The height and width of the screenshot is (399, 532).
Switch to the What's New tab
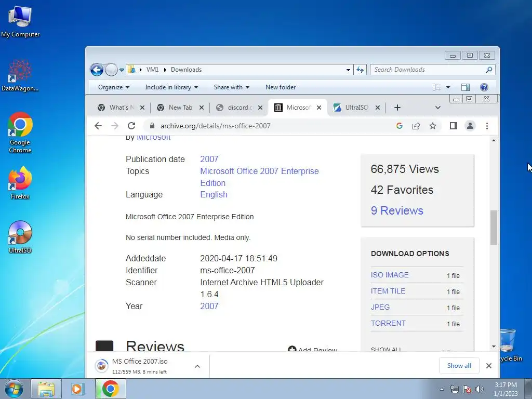[121, 108]
